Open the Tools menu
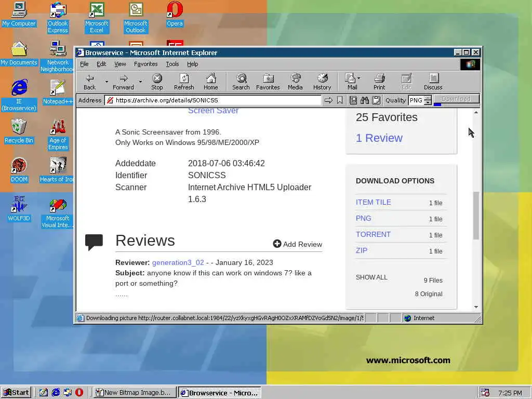Viewport: 532px width, 399px height. pyautogui.click(x=172, y=64)
